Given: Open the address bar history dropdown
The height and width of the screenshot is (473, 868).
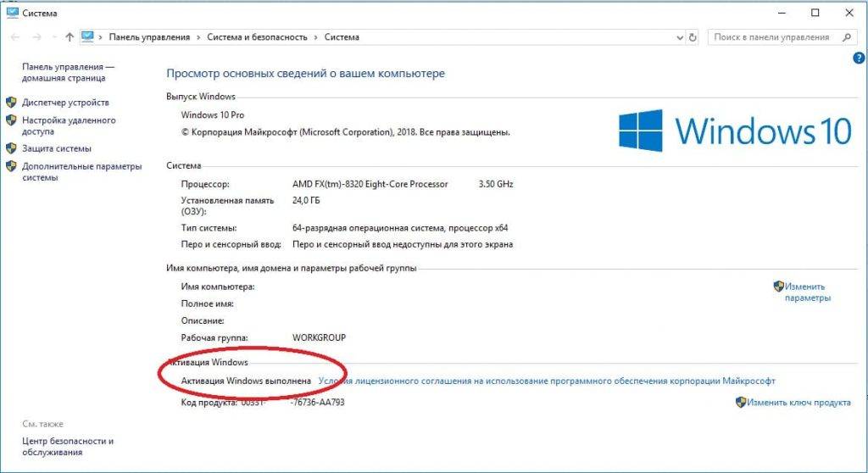Looking at the screenshot, I should click(679, 37).
